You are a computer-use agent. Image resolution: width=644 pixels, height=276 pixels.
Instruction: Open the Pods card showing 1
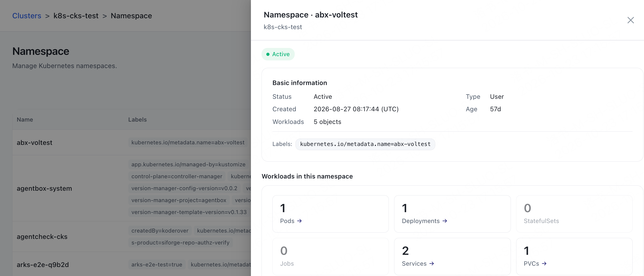pos(330,214)
